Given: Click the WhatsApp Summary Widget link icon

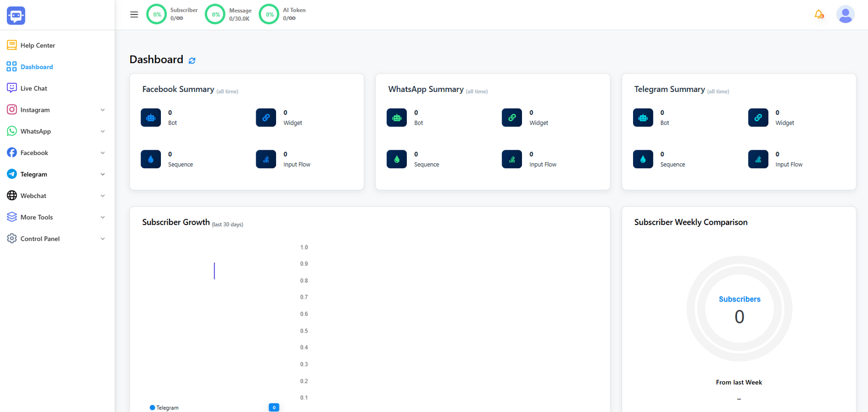Looking at the screenshot, I should [512, 117].
